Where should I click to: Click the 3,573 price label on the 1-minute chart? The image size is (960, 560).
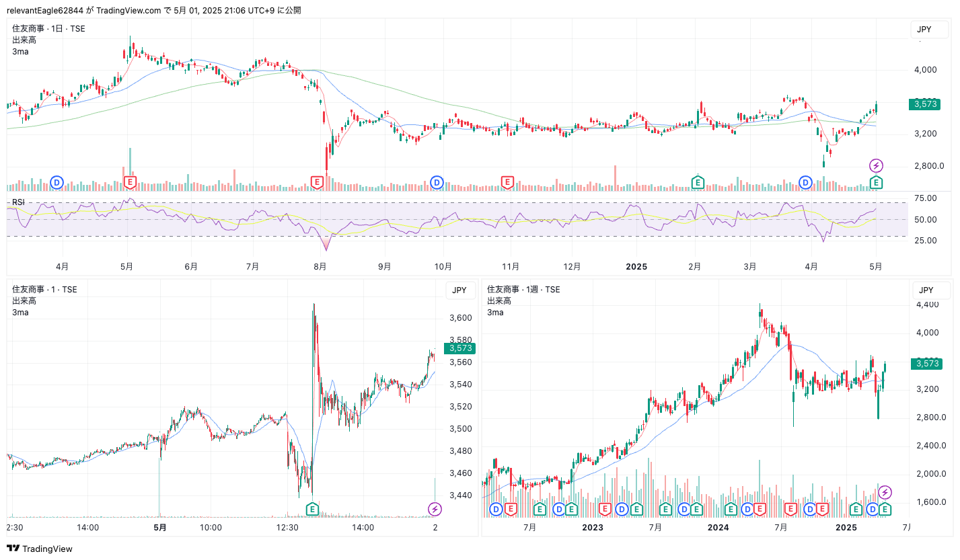click(x=460, y=348)
